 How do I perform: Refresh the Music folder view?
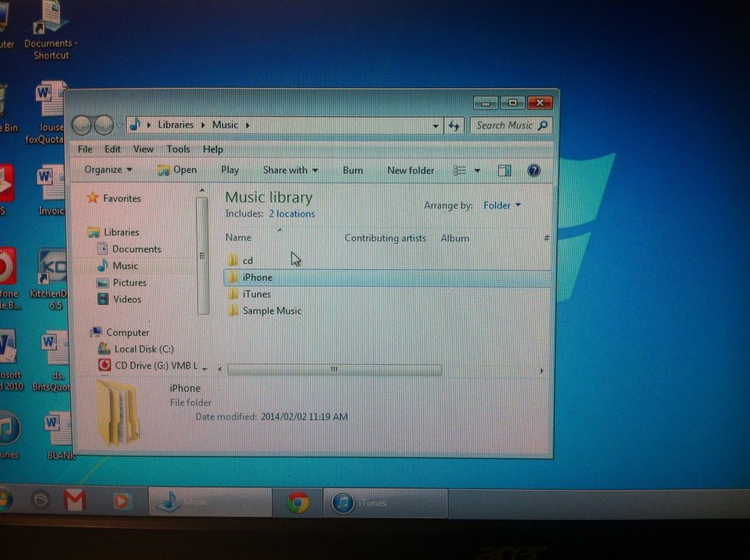454,125
